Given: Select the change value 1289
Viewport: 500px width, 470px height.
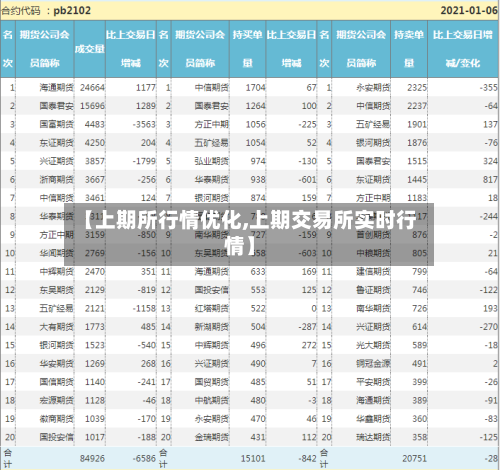Looking at the screenshot, I should pos(146,106).
